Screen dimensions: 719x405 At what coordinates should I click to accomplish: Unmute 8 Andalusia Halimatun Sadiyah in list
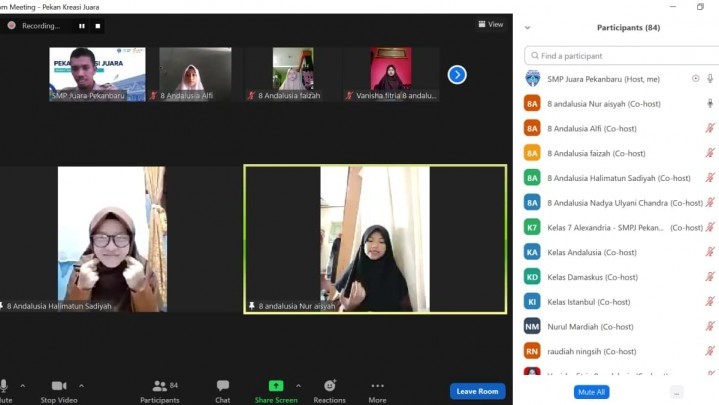click(710, 178)
